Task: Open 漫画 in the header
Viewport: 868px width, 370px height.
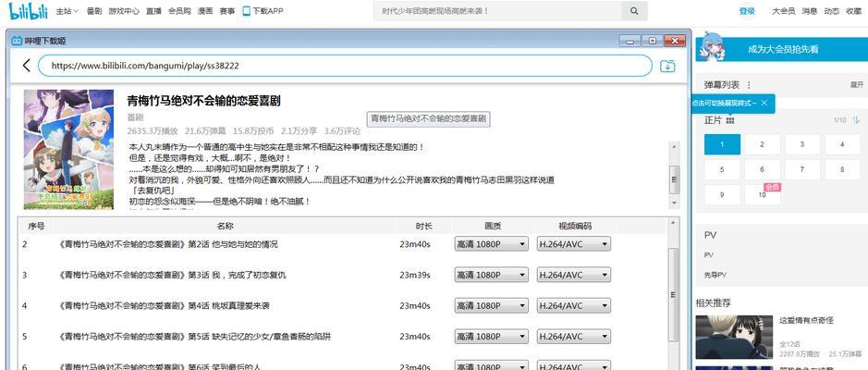Action: click(x=205, y=10)
